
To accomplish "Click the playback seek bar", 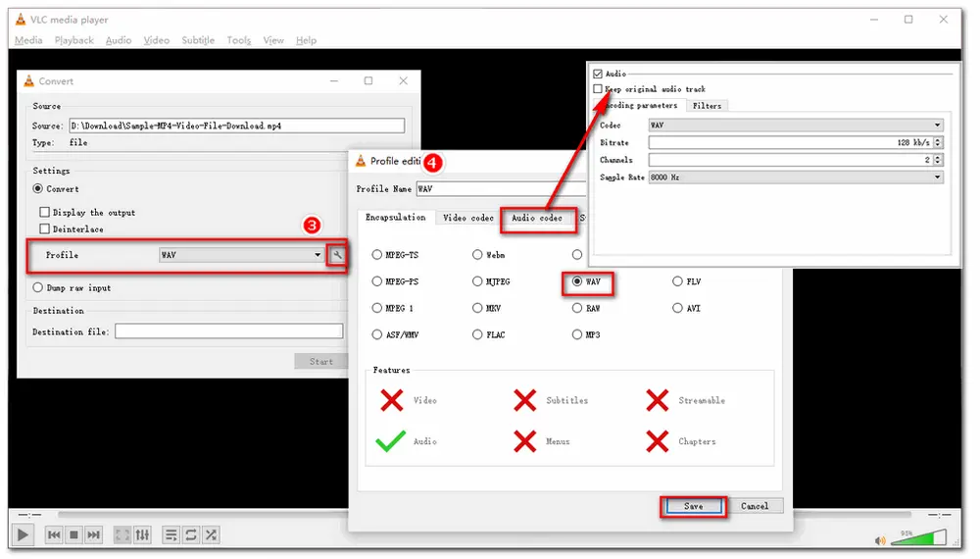I will point(484,515).
